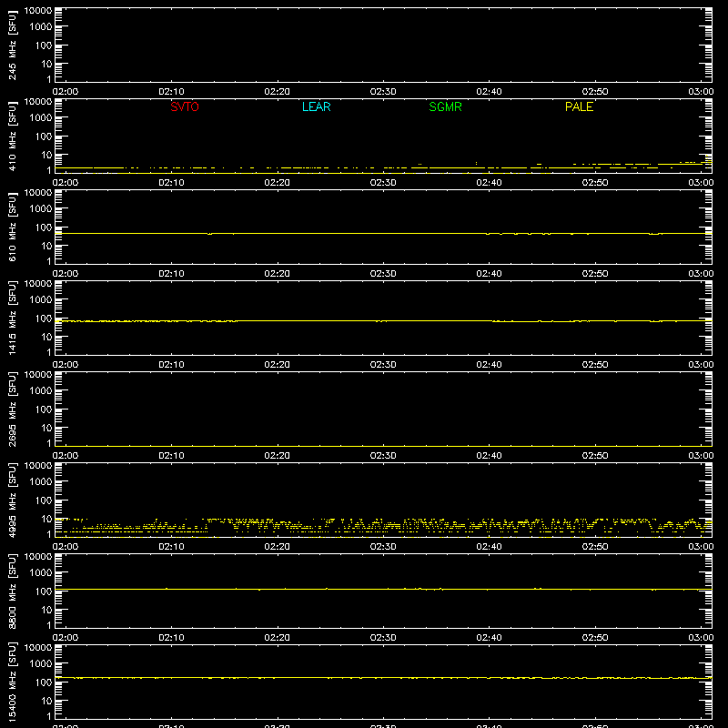Click 02:20 tick below the 610 MHz panel
Screen dimensions: 728x728
pos(278,274)
